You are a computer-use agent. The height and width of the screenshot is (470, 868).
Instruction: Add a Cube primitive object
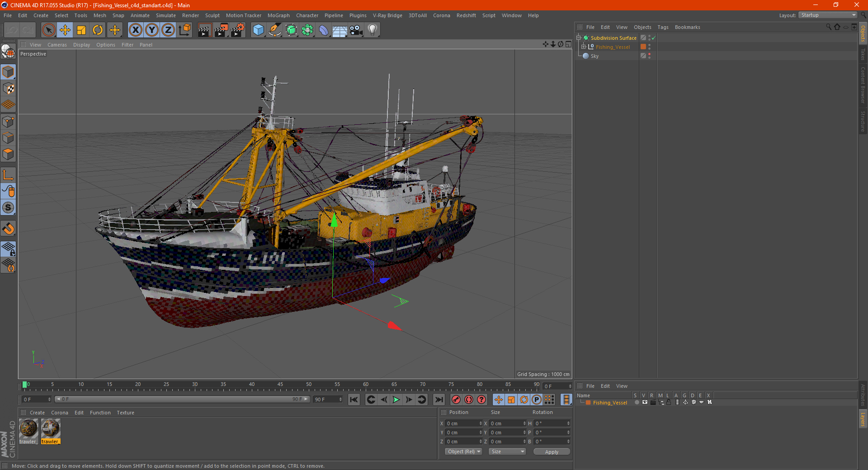pos(258,30)
